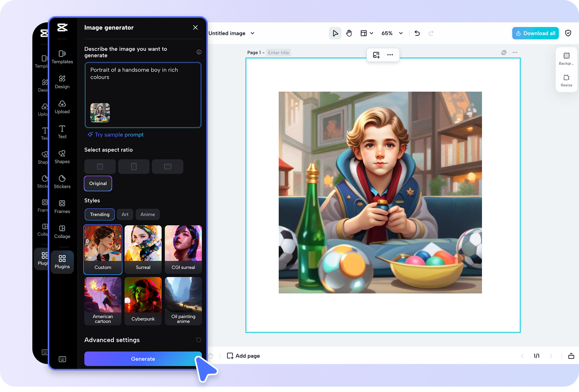
Task: Click Try sample prompt link
Action: 115,135
